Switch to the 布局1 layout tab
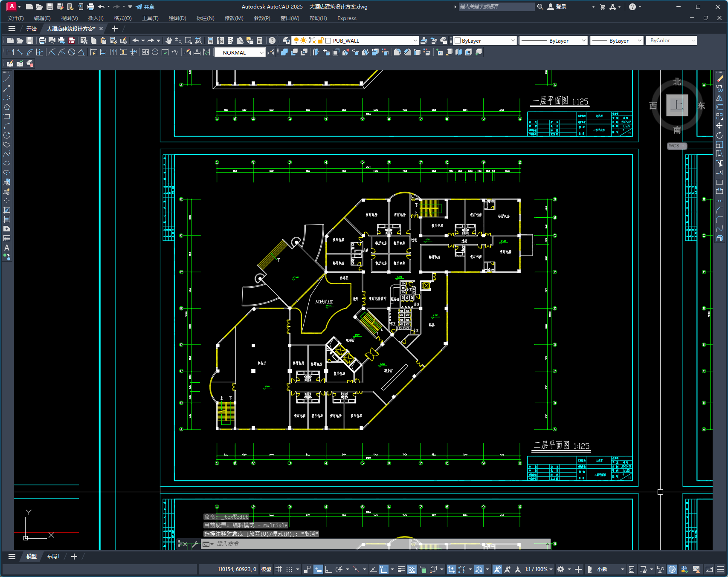 click(53, 557)
